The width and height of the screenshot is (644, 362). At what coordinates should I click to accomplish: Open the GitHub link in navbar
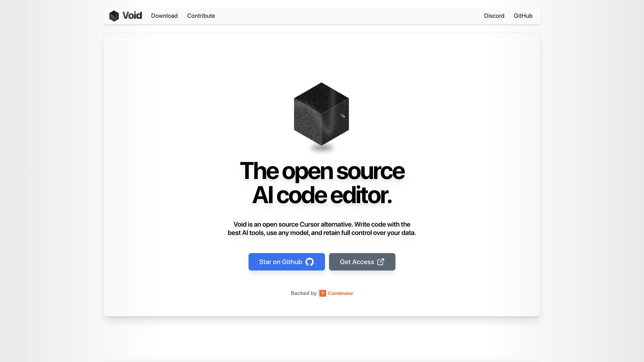[x=523, y=16]
